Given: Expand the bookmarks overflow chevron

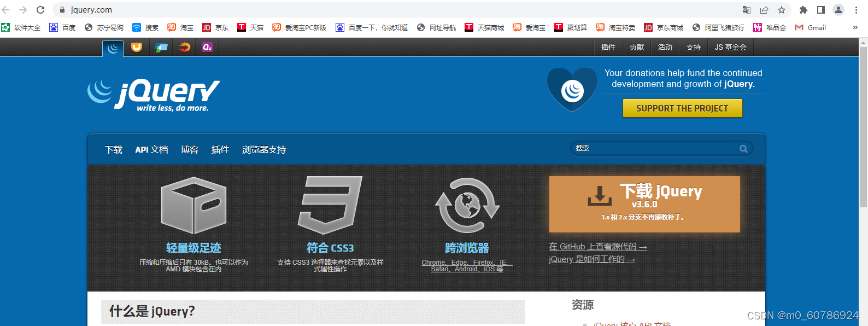Looking at the screenshot, I should coord(855,27).
